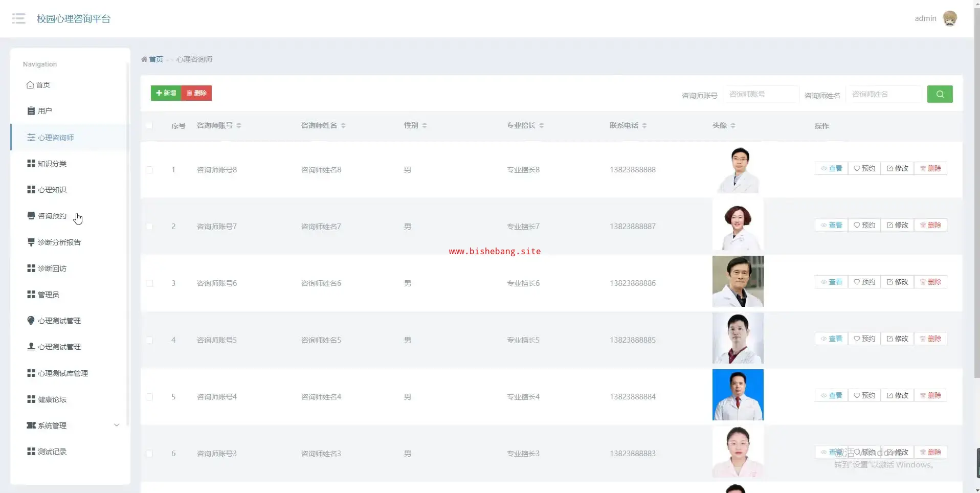Open the admin avatar in the header
Viewport: 980px width, 493px height.
[950, 18]
